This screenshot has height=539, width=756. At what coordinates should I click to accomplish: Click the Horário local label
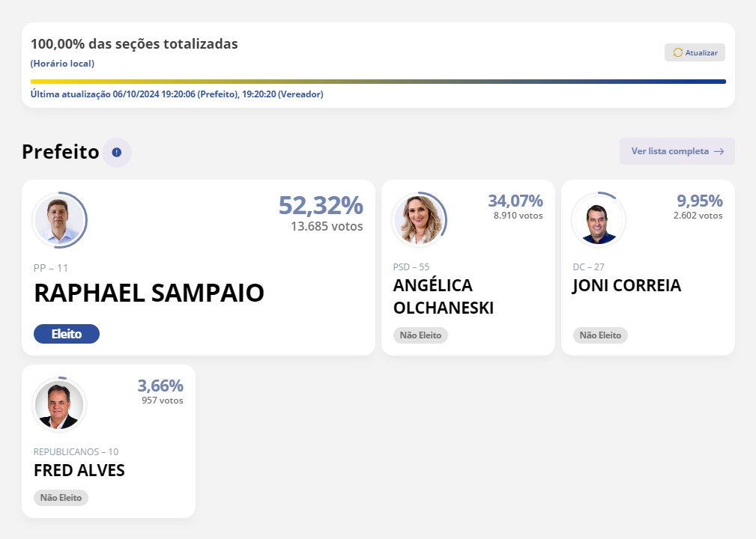pyautogui.click(x=62, y=64)
